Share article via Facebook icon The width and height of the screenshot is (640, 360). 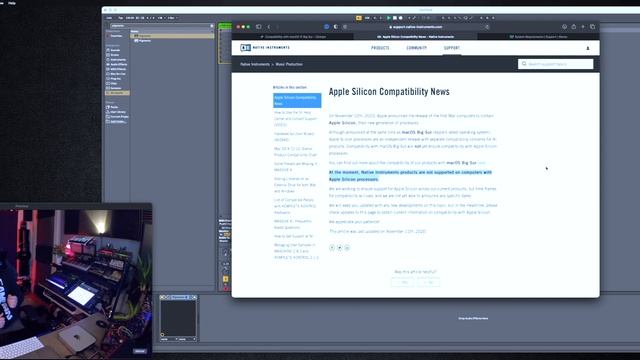pos(332,247)
